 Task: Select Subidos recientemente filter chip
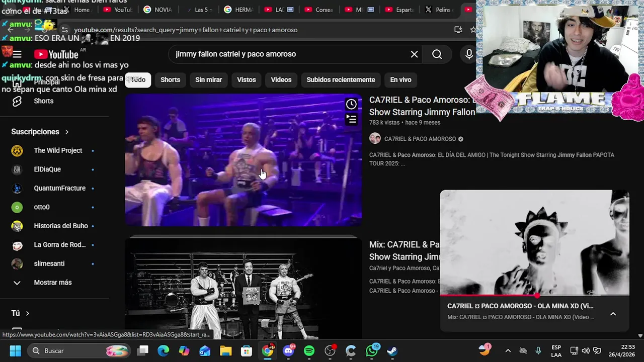341,79
